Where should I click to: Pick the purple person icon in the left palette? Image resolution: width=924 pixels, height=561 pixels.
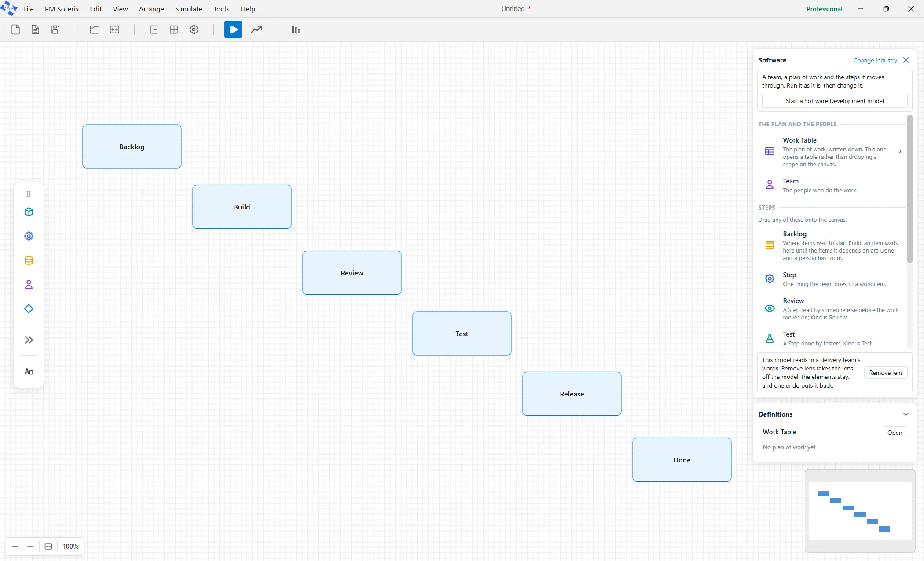(29, 285)
